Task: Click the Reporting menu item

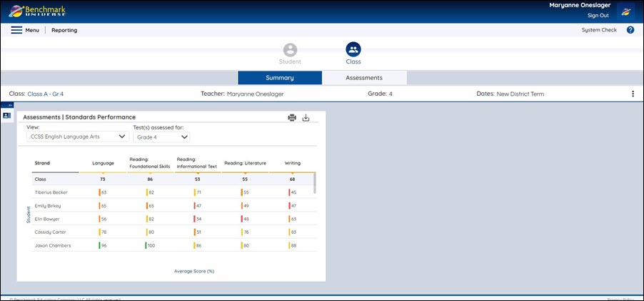Action: [x=64, y=30]
